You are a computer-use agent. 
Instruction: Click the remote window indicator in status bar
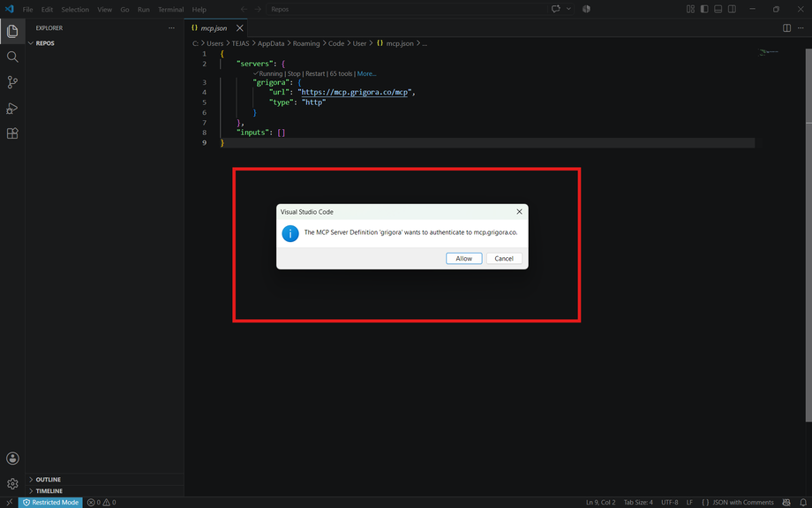click(10, 503)
